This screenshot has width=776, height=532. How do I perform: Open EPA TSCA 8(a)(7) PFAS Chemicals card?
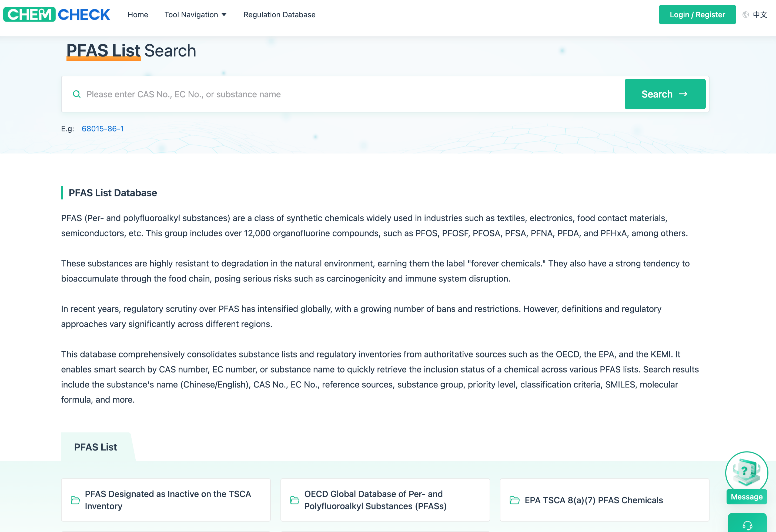604,500
